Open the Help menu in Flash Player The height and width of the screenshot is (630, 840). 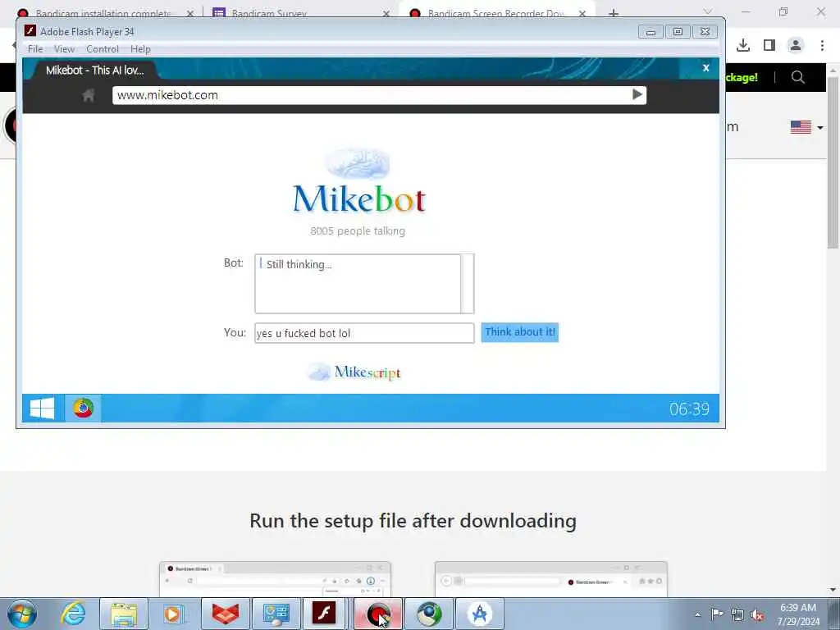tap(140, 48)
